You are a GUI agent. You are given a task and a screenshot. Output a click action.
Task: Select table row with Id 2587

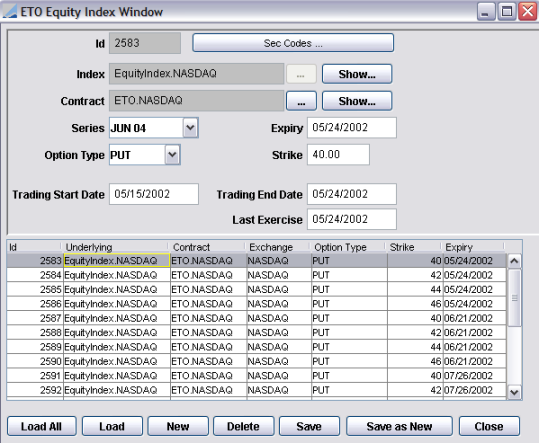pos(256,318)
